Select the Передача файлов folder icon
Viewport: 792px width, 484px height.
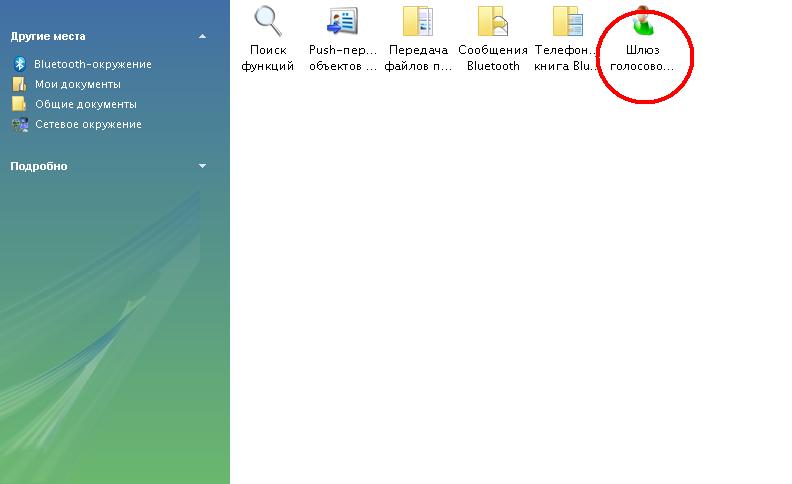(x=417, y=21)
